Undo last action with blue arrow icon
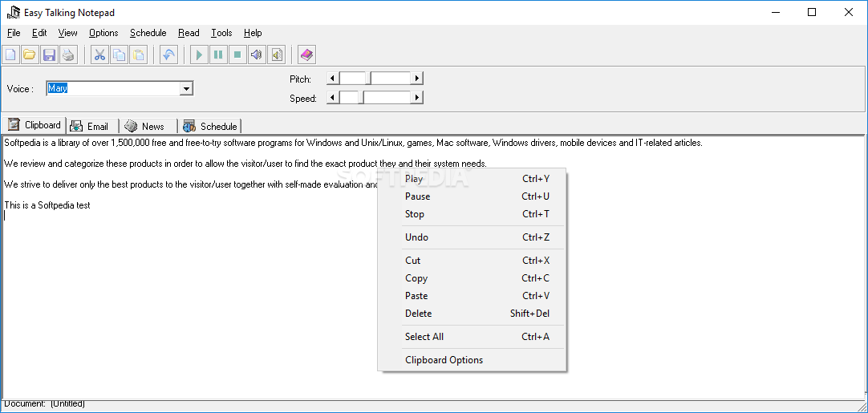Image resolution: width=868 pixels, height=413 pixels. tap(168, 55)
